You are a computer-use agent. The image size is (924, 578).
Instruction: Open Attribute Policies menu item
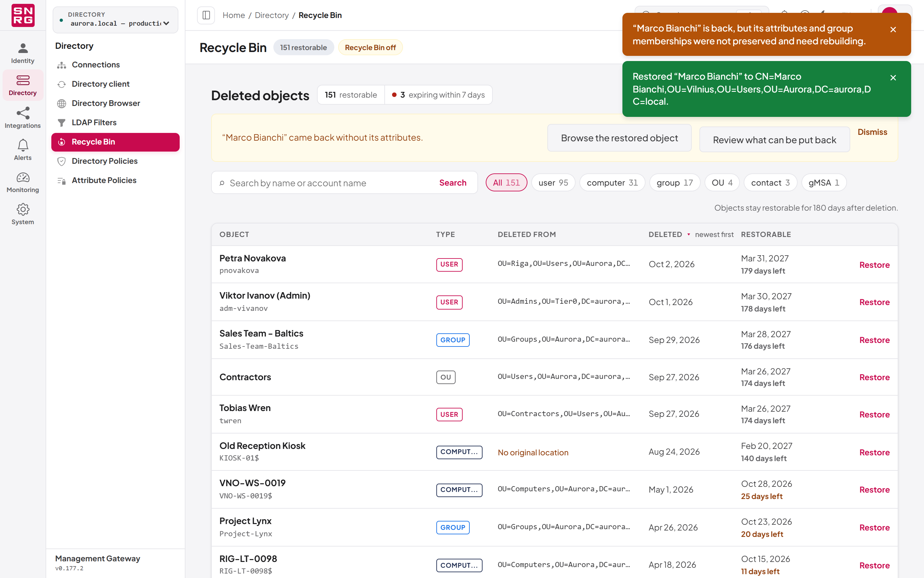(x=115, y=180)
